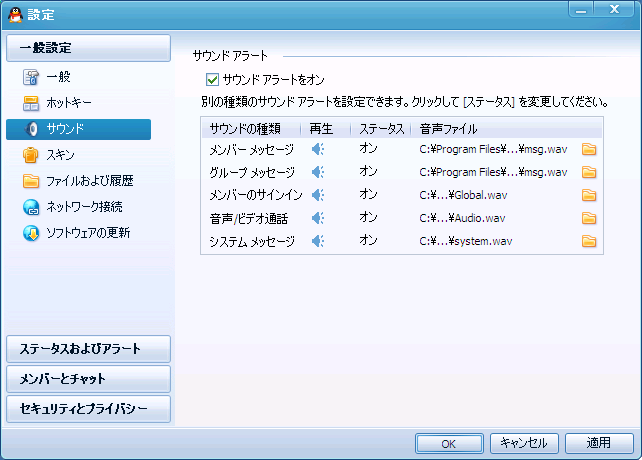Image resolution: width=642 pixels, height=460 pixels.
Task: Play the メンバー メッセージ sound preview speaker
Action: pyautogui.click(x=318, y=149)
